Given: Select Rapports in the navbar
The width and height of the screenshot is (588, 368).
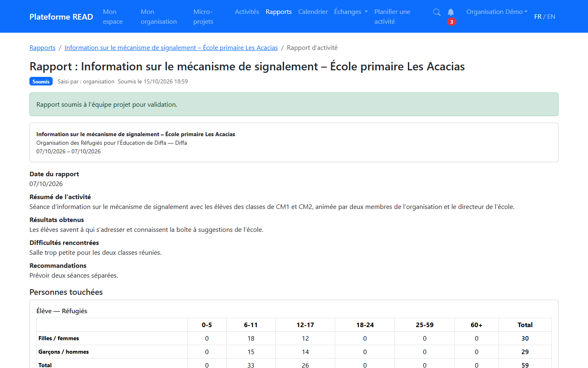Looking at the screenshot, I should click(278, 12).
